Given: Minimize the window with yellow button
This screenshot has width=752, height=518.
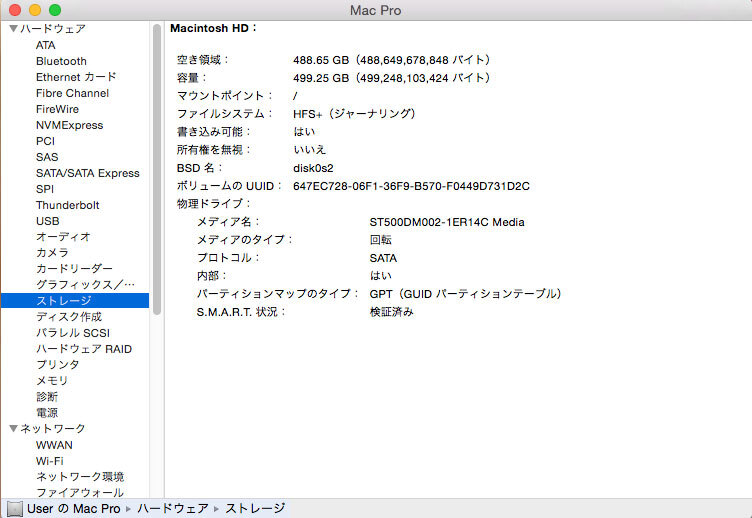Looking at the screenshot, I should 35,10.
